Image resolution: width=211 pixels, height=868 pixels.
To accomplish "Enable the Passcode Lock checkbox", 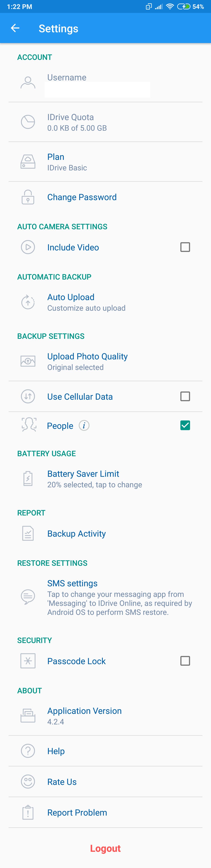I will click(x=185, y=661).
